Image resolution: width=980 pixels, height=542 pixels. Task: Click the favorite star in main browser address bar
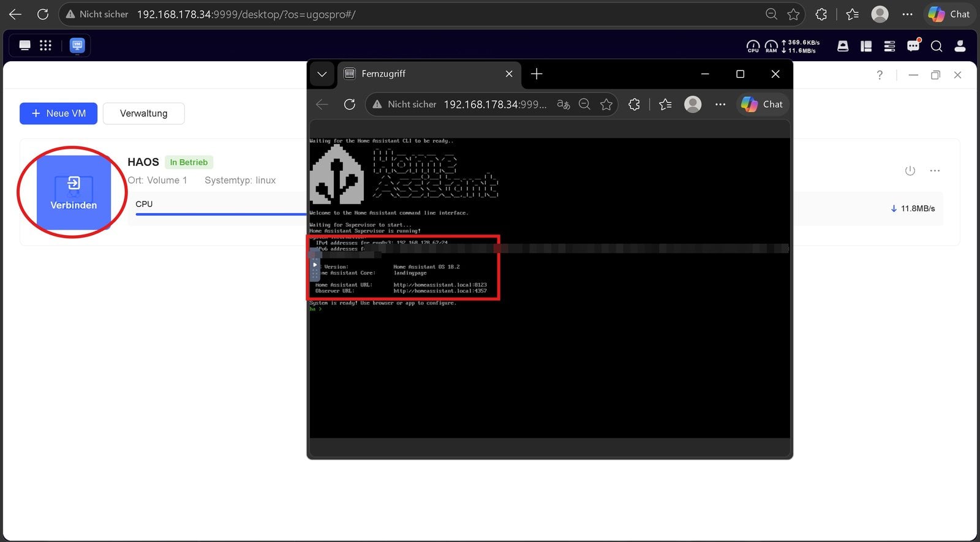point(794,14)
